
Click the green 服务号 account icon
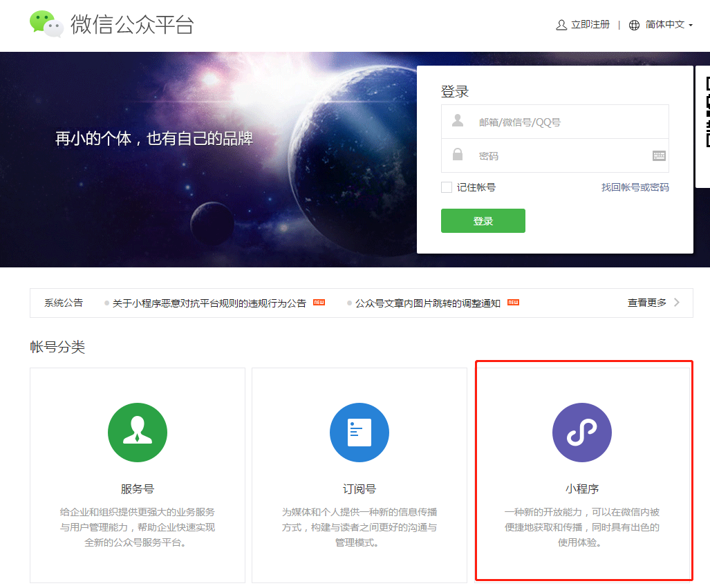[138, 433]
